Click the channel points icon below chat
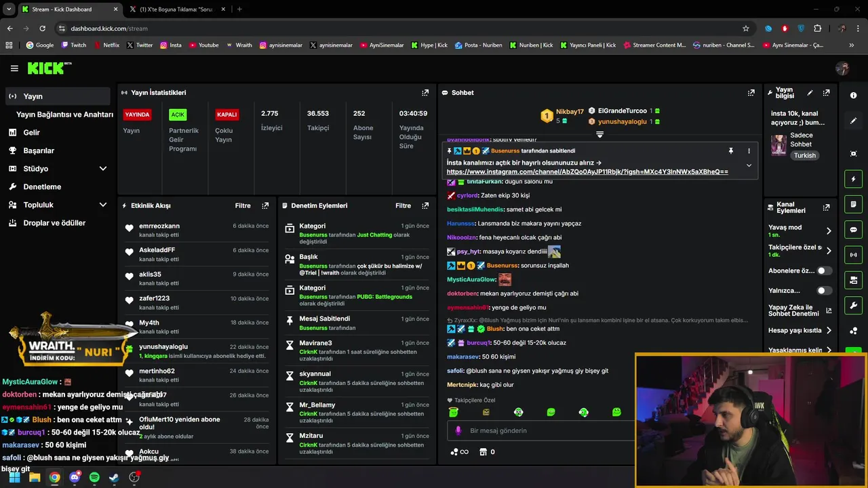868x488 pixels. 459,452
